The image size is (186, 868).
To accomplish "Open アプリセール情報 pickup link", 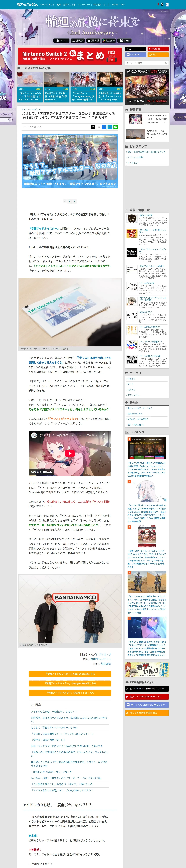I will (135, 157).
